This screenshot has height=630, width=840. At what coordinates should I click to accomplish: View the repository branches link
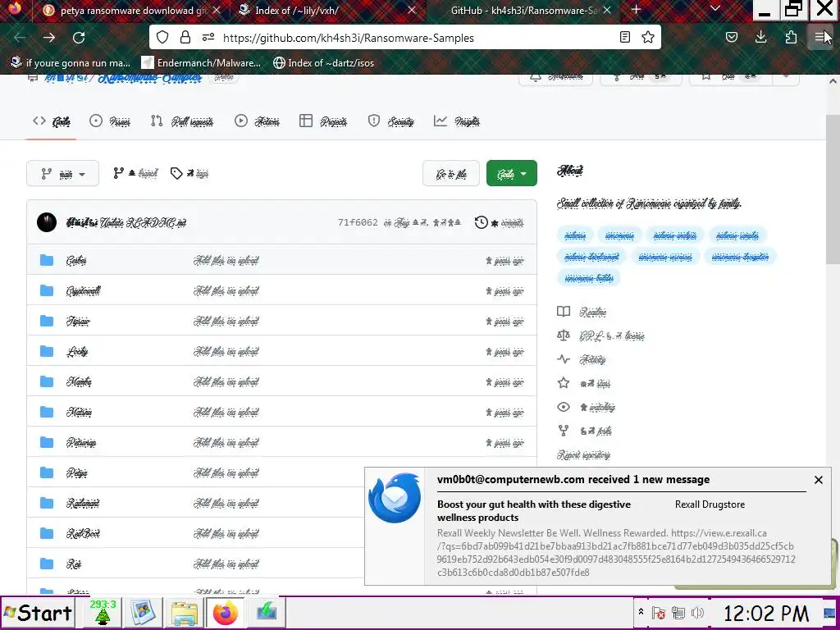click(x=135, y=174)
